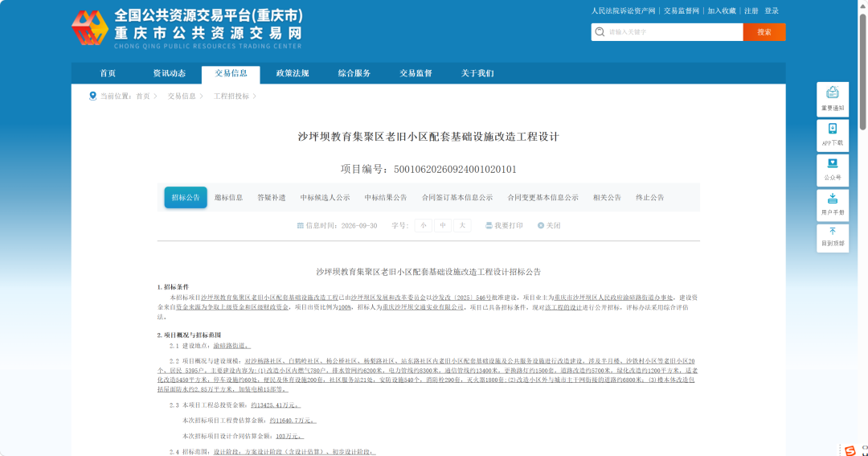Click the 重庆市公共资源交易网 site logo
The width and height of the screenshot is (868, 456).
187,28
